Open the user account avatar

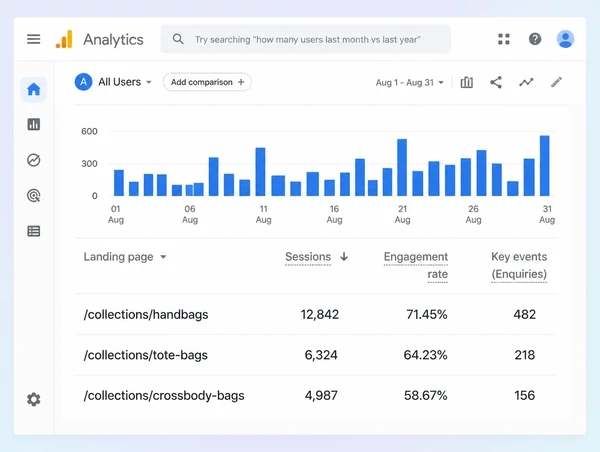pyautogui.click(x=565, y=39)
